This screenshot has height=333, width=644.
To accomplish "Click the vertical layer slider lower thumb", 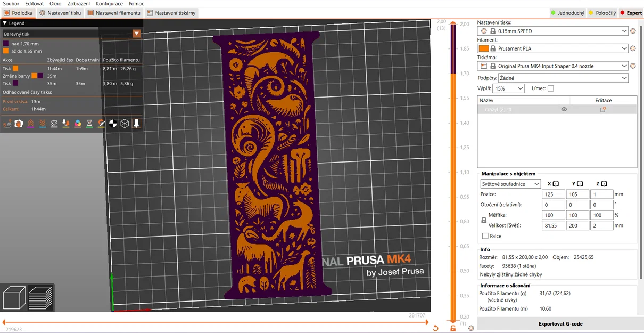I will pos(453,321).
